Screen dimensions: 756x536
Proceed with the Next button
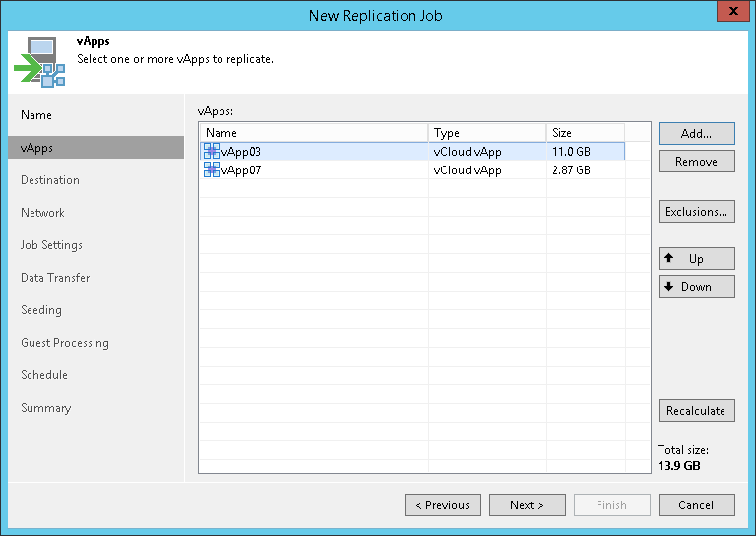coord(527,505)
